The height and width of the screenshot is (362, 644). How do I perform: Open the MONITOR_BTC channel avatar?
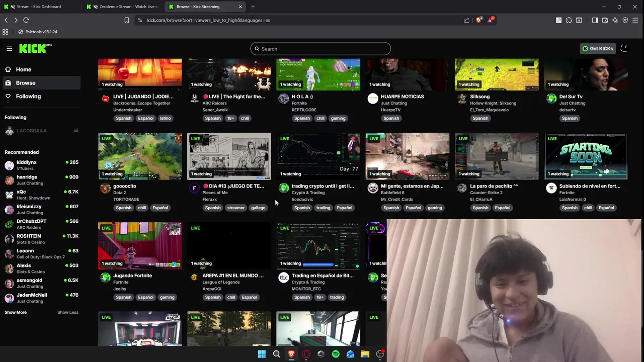284,278
